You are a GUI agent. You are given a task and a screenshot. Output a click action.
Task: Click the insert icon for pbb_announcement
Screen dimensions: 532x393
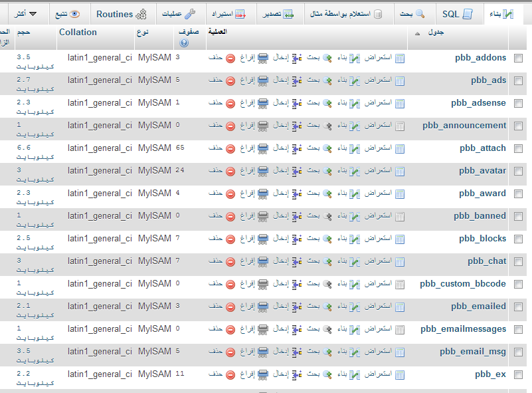coord(297,126)
